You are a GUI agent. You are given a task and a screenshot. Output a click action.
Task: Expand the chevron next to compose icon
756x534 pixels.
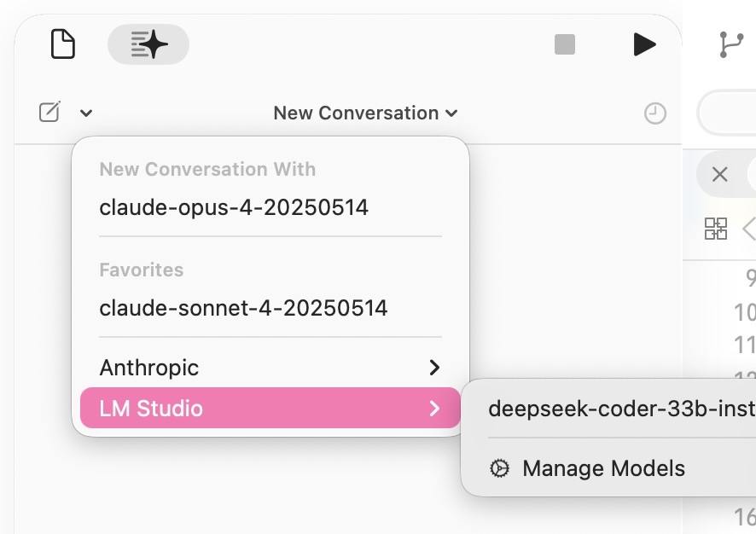pyautogui.click(x=86, y=113)
